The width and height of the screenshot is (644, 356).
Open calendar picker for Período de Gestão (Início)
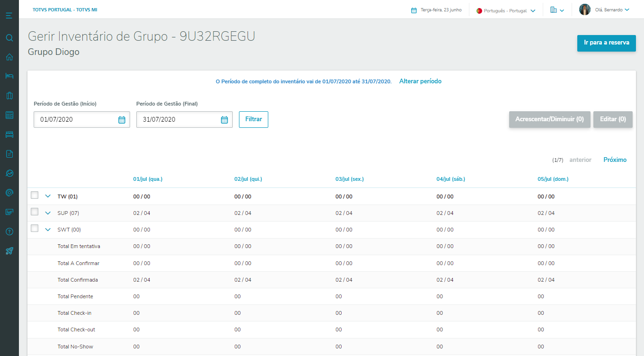(x=122, y=120)
